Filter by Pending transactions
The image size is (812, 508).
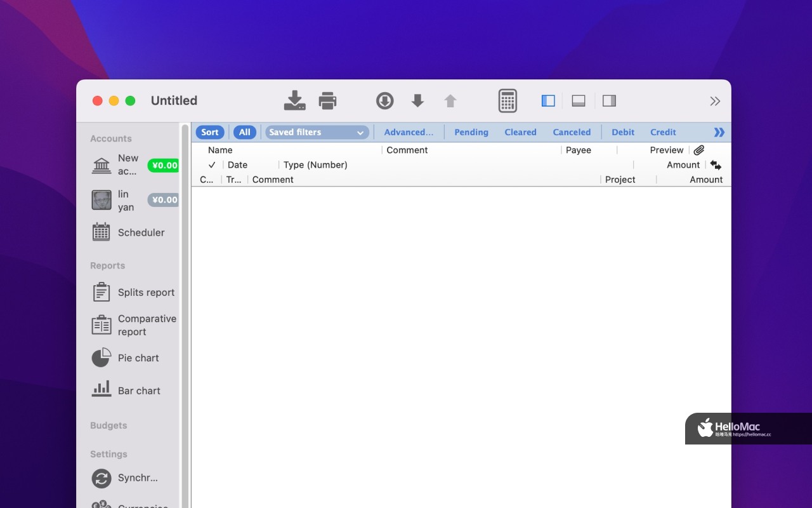471,132
